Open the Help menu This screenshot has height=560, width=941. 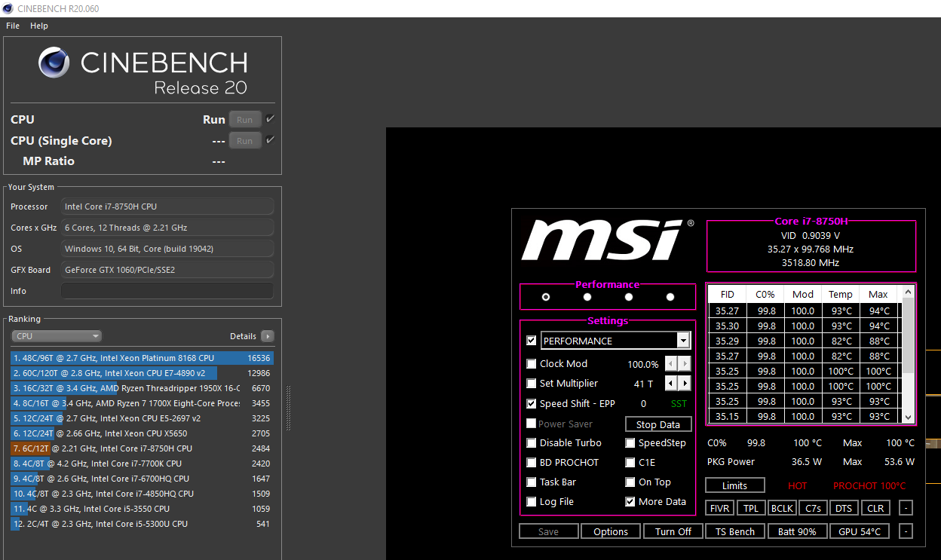[39, 26]
